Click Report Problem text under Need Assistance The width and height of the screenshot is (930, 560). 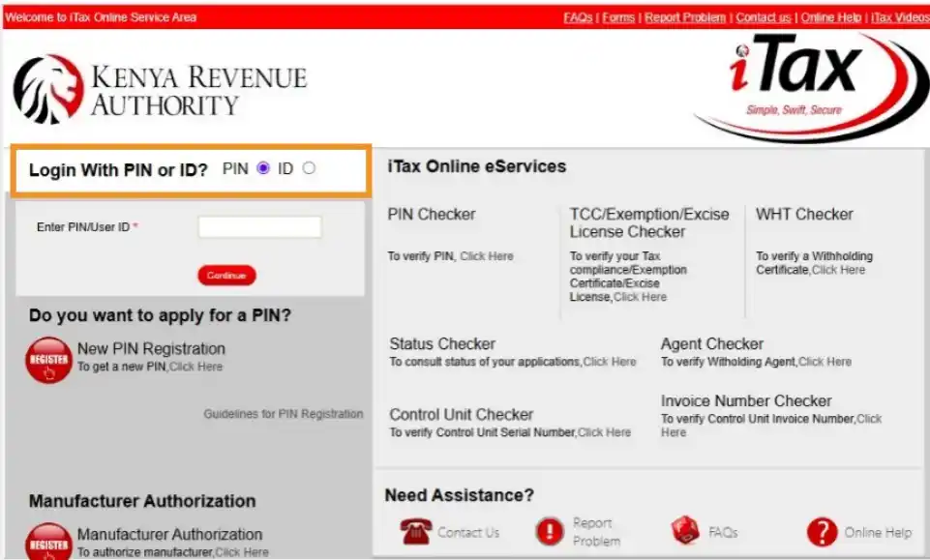tap(597, 532)
